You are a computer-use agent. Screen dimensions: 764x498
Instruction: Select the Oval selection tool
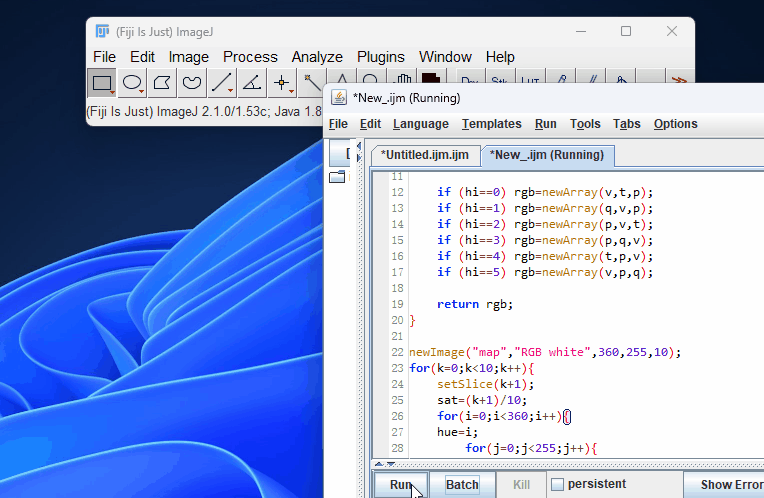click(132, 83)
